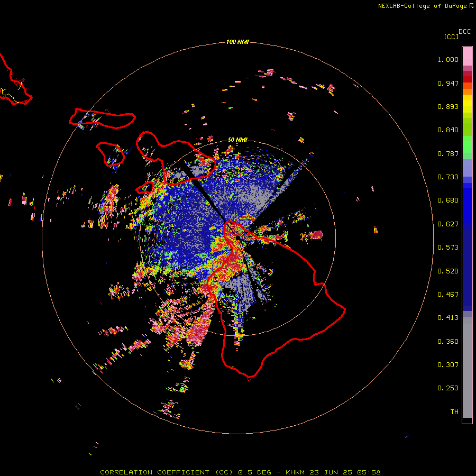
Task: Click the DCC legend title
Action: pyautogui.click(x=465, y=32)
